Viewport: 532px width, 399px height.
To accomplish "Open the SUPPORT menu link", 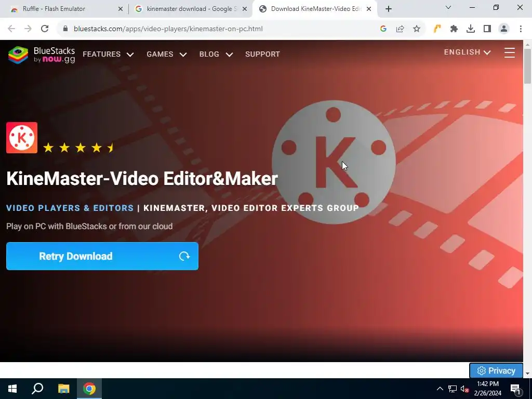I will (262, 54).
